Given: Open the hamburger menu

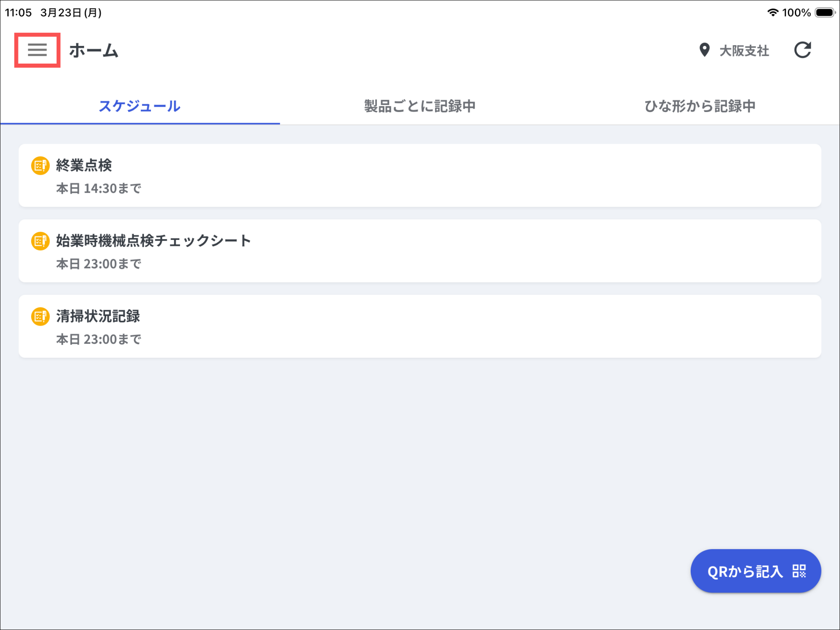Looking at the screenshot, I should point(37,50).
